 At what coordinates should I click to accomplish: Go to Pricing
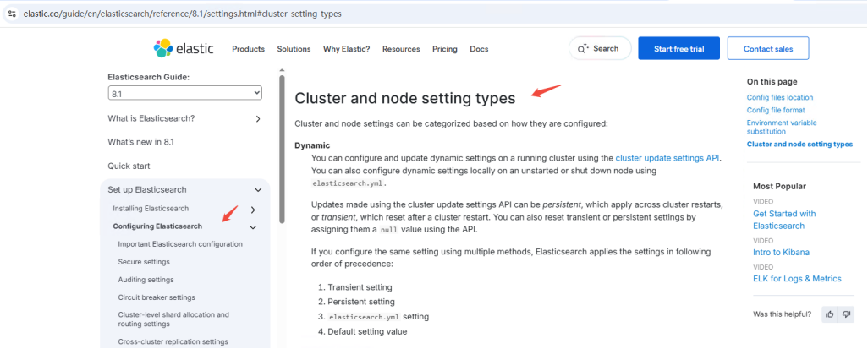point(444,49)
